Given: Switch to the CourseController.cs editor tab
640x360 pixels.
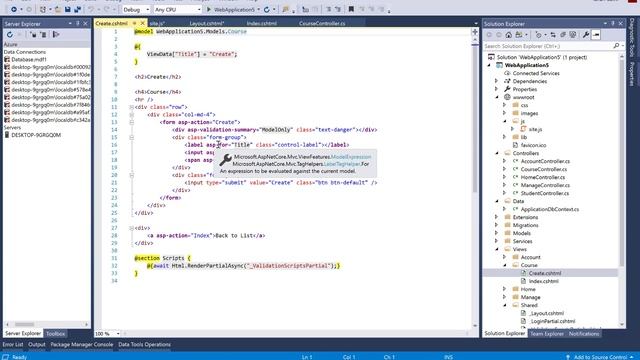Looking at the screenshot, I should [x=322, y=23].
